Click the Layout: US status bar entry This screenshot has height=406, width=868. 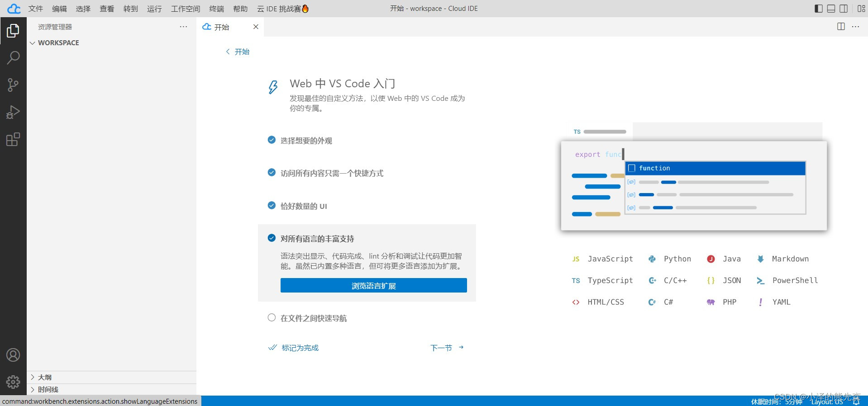coord(827,401)
